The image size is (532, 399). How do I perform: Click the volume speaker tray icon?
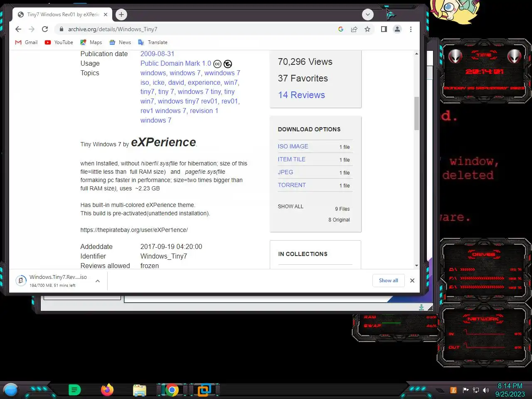click(486, 390)
